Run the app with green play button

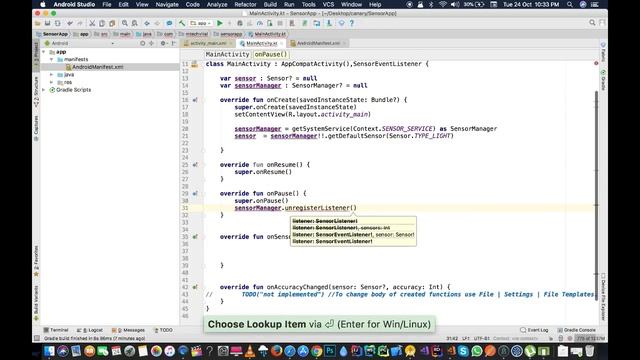click(x=220, y=23)
